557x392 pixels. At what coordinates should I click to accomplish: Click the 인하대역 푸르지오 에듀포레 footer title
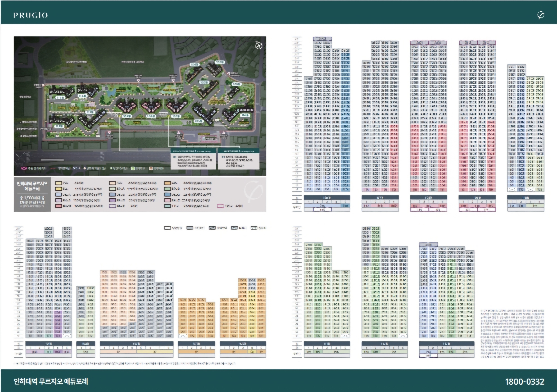51,381
